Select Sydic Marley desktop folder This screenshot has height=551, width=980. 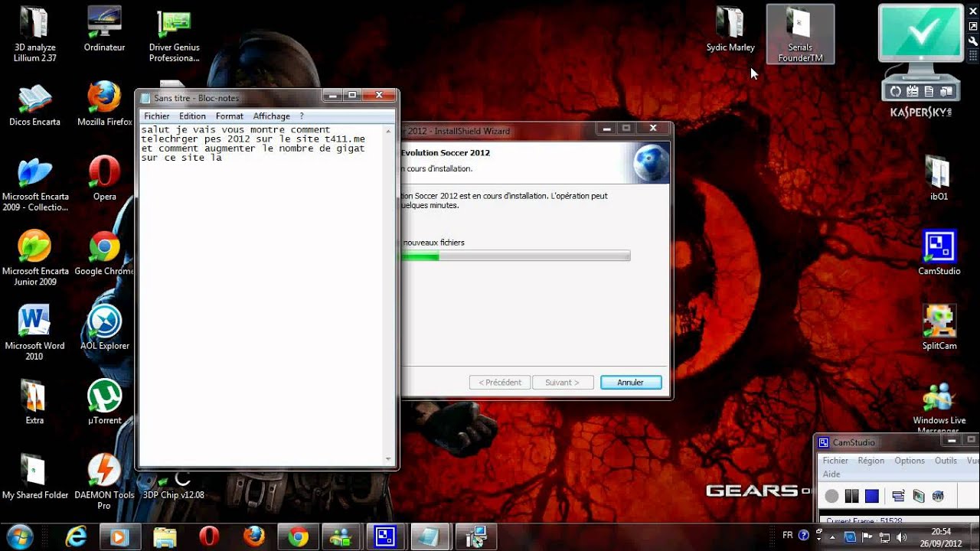(730, 31)
